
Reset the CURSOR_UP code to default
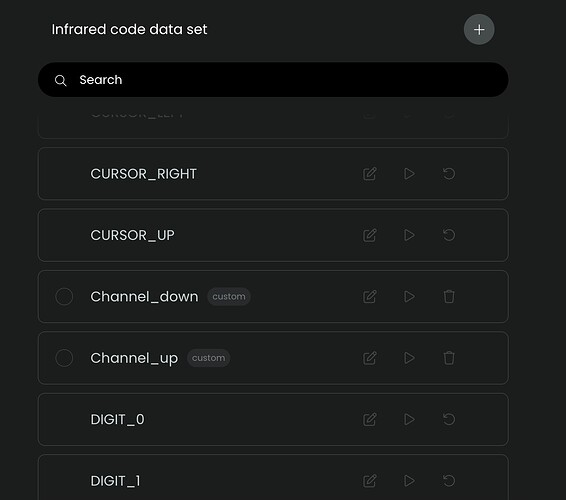coord(449,235)
